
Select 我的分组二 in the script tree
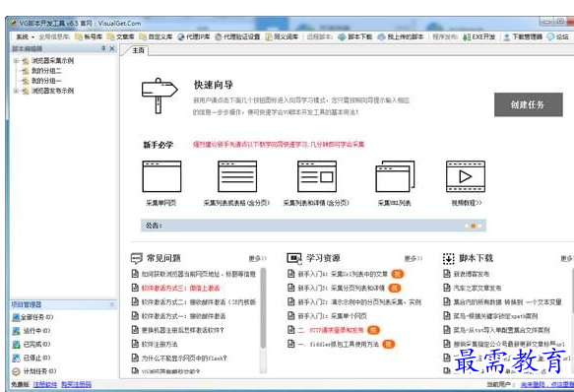tap(46, 71)
